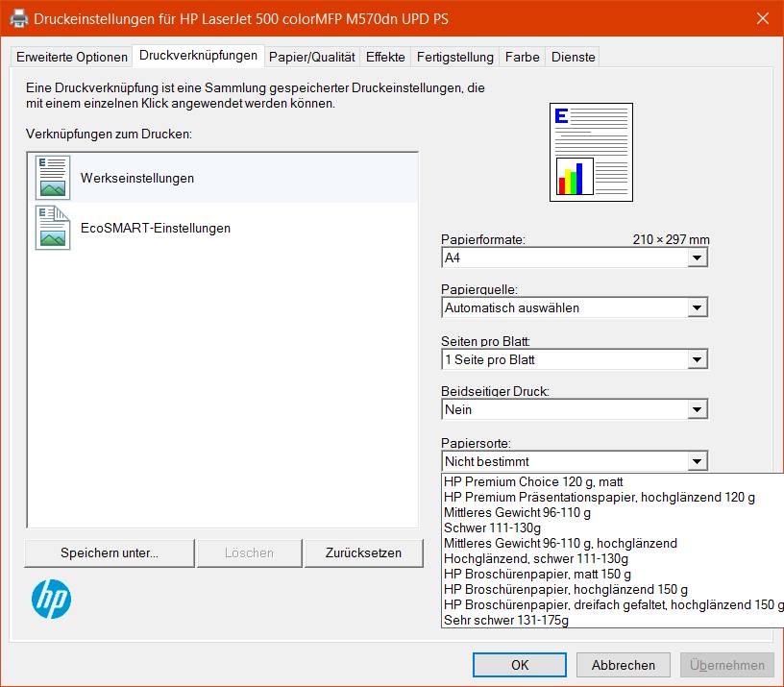Click the HP logo
The height and width of the screenshot is (687, 784).
coord(51,599)
